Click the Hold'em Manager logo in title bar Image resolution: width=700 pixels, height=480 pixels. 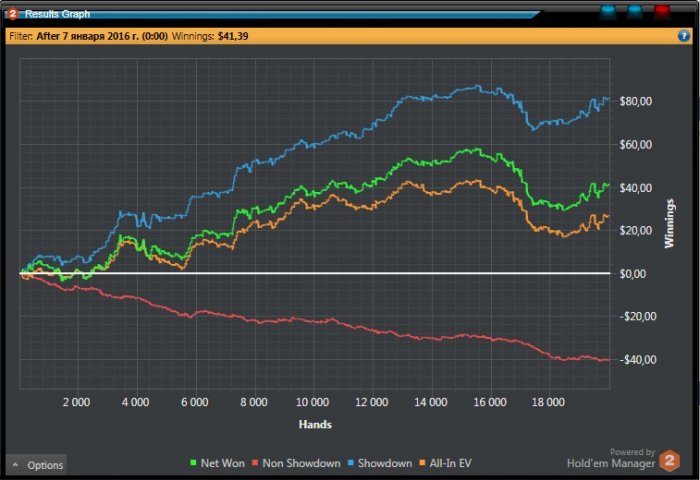(12, 13)
